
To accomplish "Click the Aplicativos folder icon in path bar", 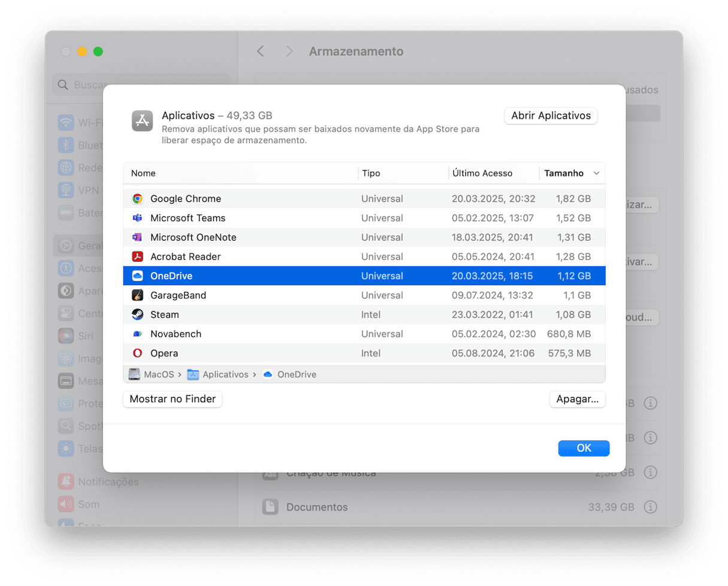I will pos(193,374).
